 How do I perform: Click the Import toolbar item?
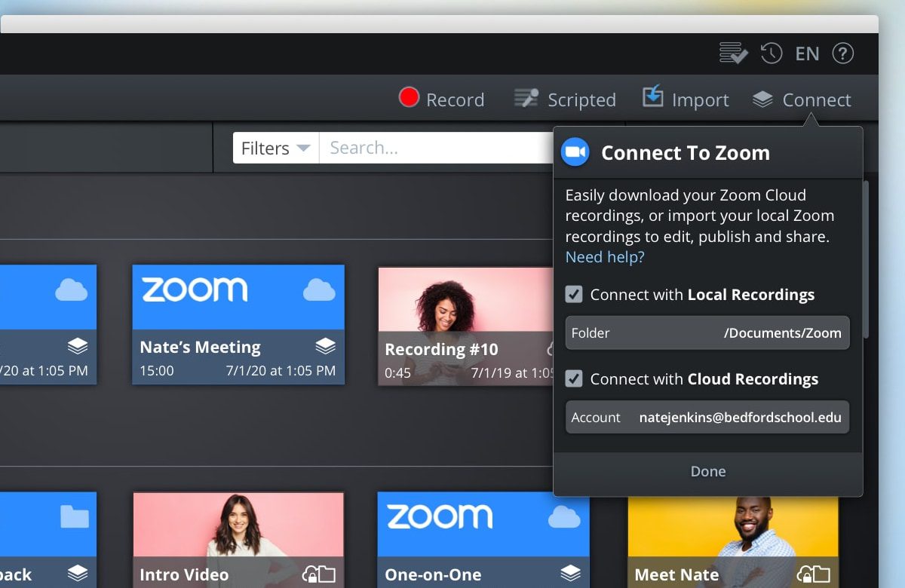click(x=686, y=99)
